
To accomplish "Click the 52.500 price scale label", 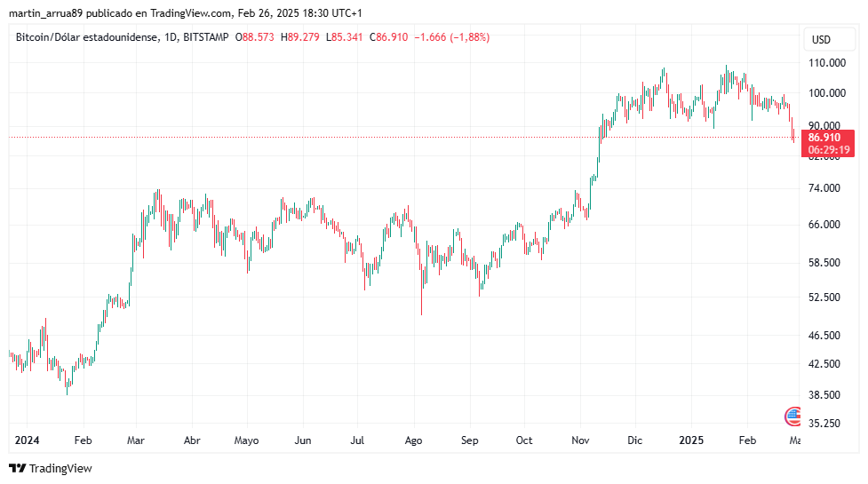I will coord(824,298).
